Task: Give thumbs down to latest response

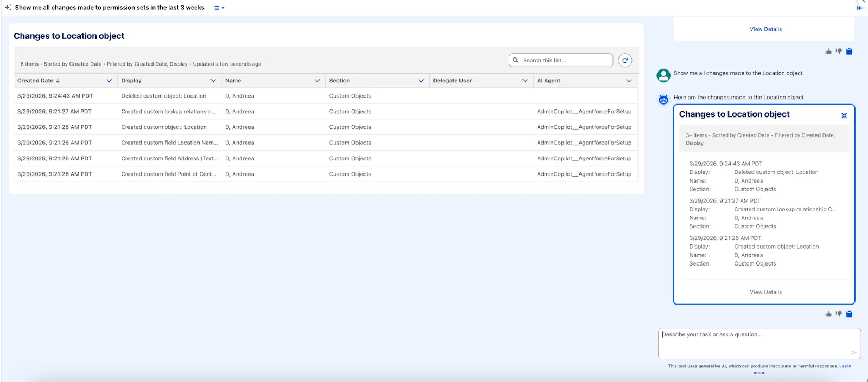Action: pos(839,314)
